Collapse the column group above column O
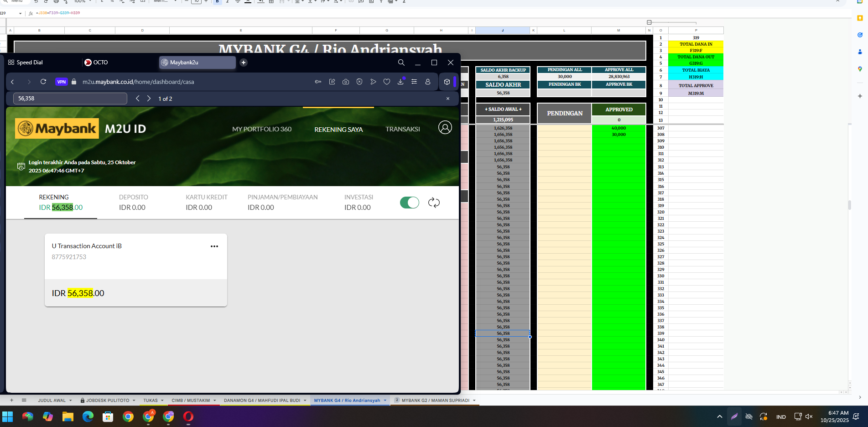Image resolution: width=868 pixels, height=427 pixels. [x=649, y=22]
